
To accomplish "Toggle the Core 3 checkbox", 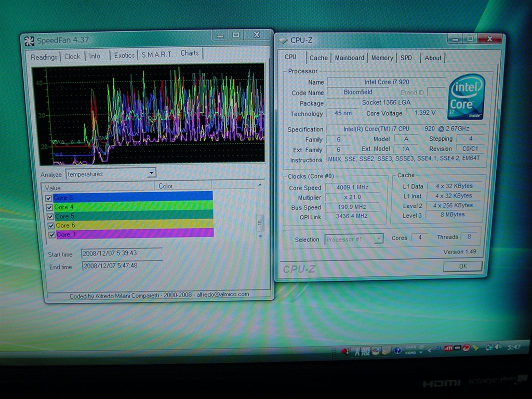I will pyautogui.click(x=48, y=198).
